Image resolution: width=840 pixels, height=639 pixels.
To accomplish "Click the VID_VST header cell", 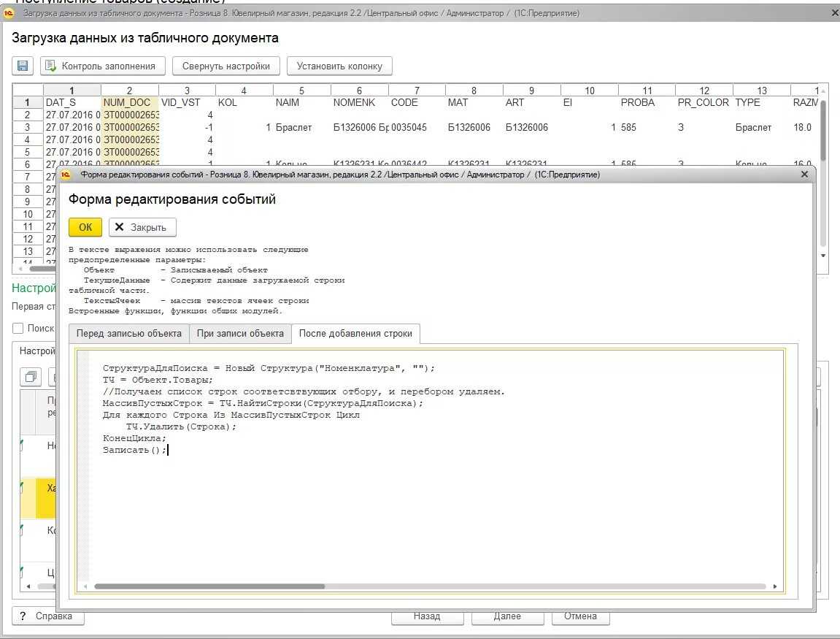I will point(187,102).
